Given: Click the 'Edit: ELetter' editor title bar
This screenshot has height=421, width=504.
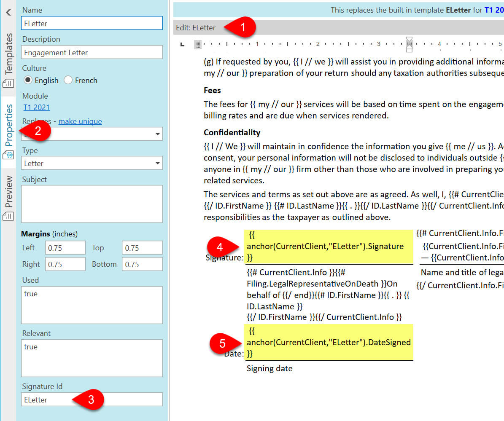Looking at the screenshot, I should tap(339, 28).
